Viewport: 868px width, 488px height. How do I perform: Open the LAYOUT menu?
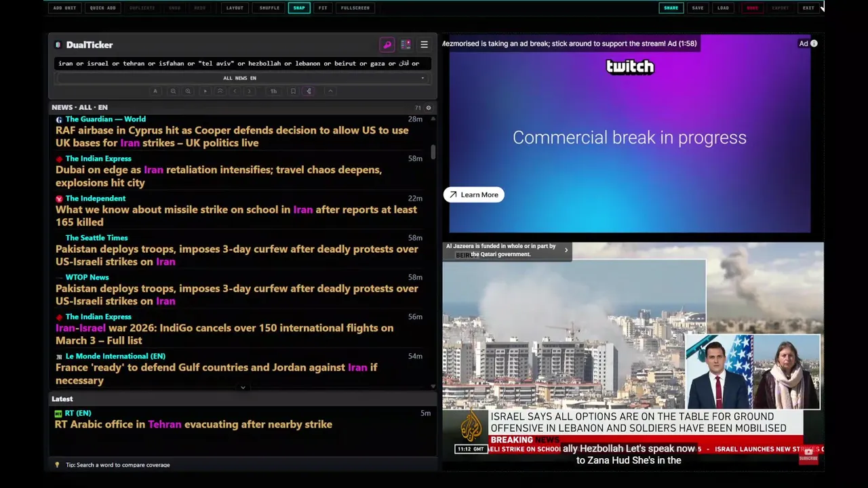[235, 8]
